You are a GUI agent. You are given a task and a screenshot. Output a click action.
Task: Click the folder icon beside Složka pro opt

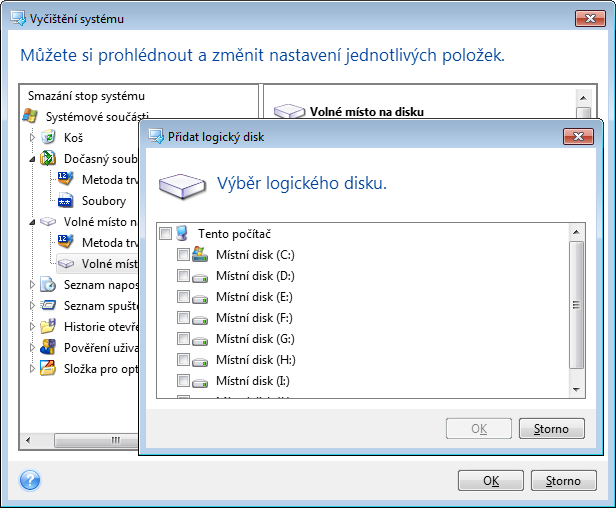click(48, 368)
